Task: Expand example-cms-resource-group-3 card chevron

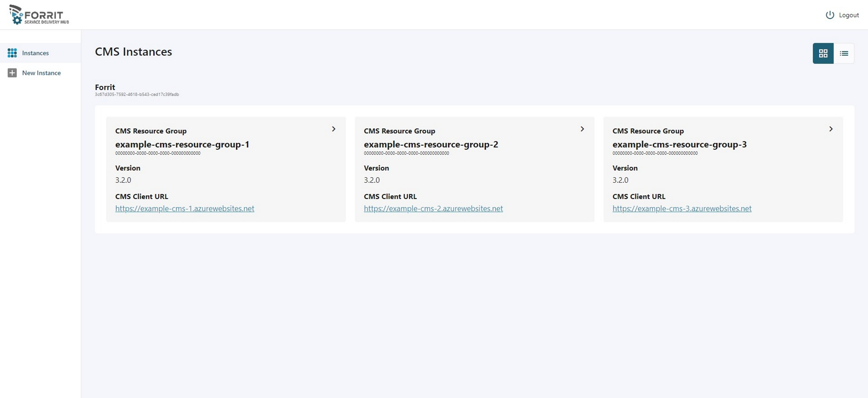Action: click(x=831, y=129)
